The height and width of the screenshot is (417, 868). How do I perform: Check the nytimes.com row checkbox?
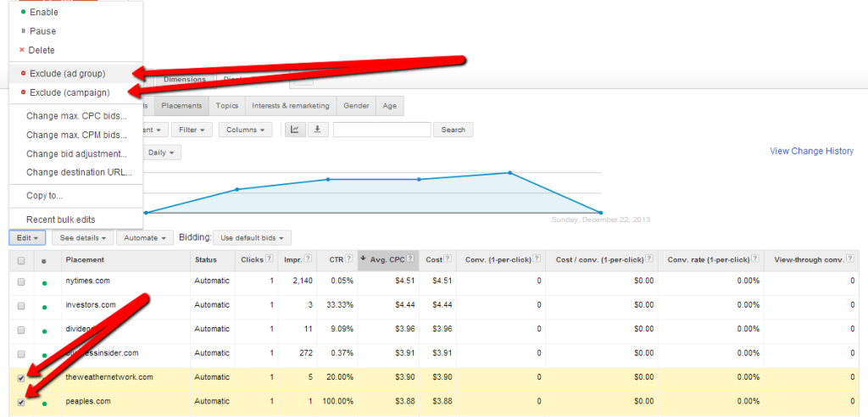coord(21,282)
